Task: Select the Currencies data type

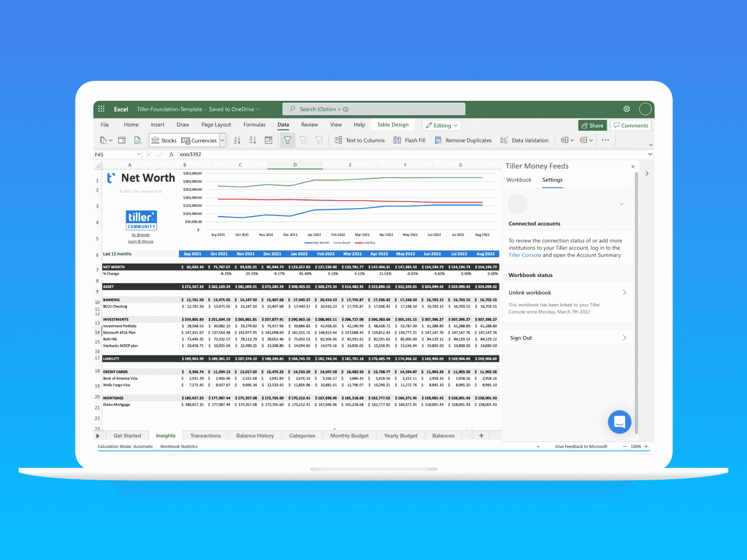Action: click(199, 140)
